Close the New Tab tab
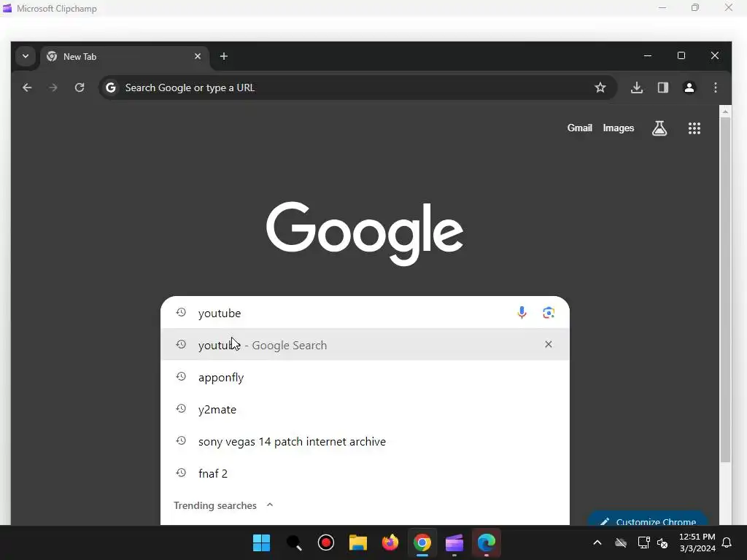747x560 pixels. click(197, 56)
